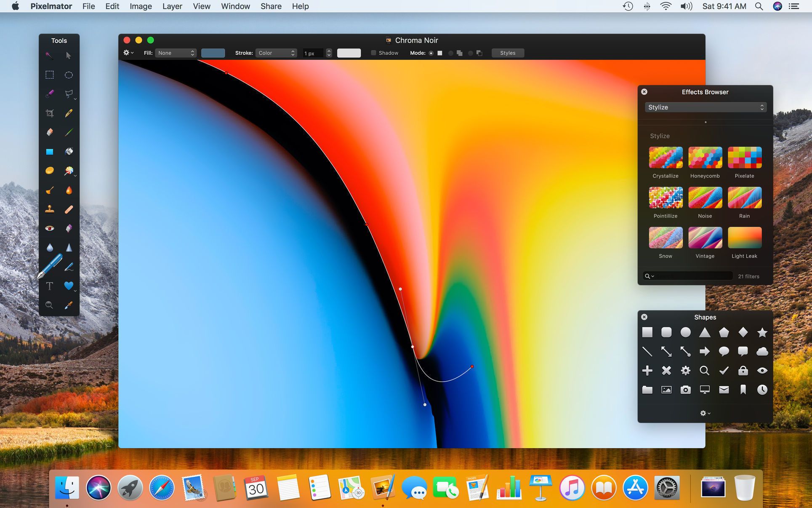Click the stroke color white swatch
This screenshot has height=508, width=812.
pos(349,53)
